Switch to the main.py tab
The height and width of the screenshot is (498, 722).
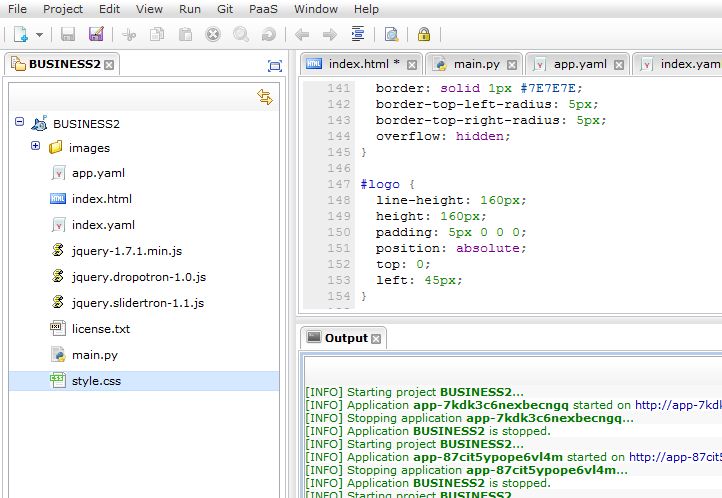(x=474, y=64)
